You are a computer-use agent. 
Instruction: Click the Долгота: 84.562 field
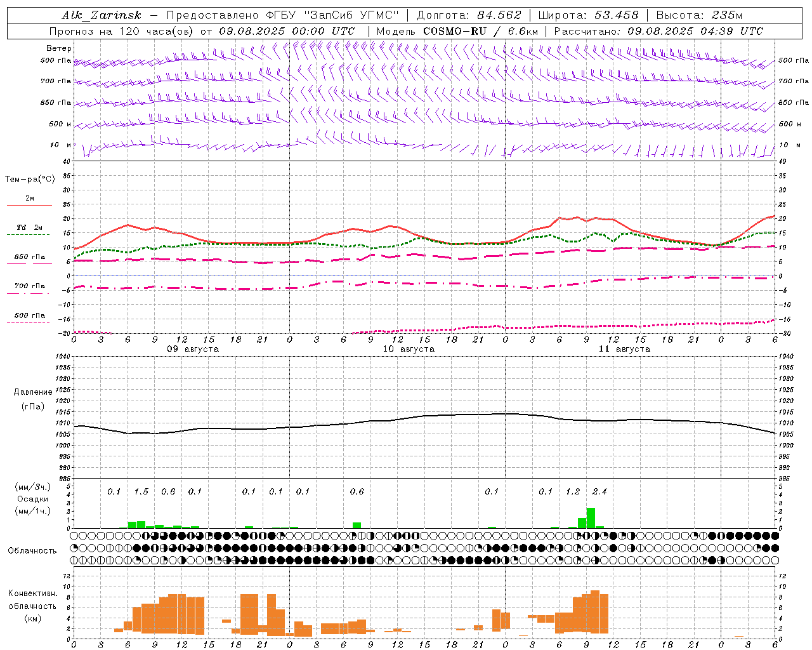pos(469,15)
